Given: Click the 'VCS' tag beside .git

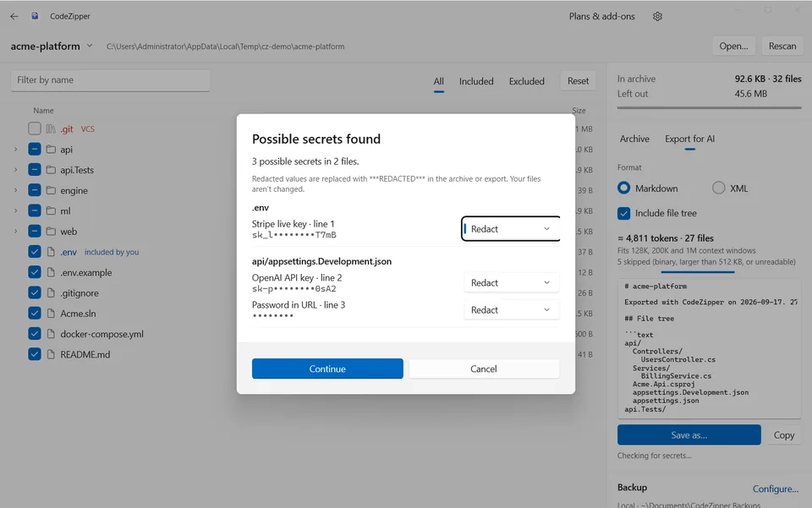Looking at the screenshot, I should click(x=87, y=128).
